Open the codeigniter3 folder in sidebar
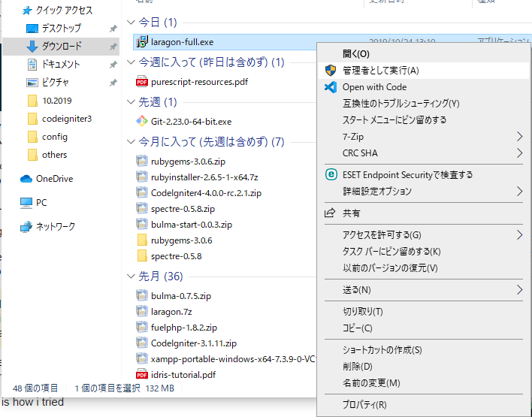Screen dimensions: 532x417 pos(67,119)
